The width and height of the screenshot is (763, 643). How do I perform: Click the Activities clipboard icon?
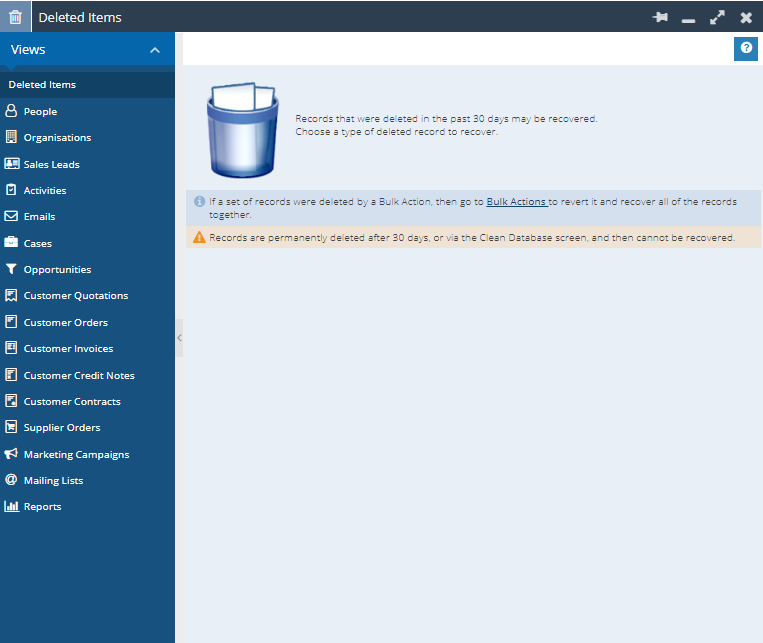[11, 190]
